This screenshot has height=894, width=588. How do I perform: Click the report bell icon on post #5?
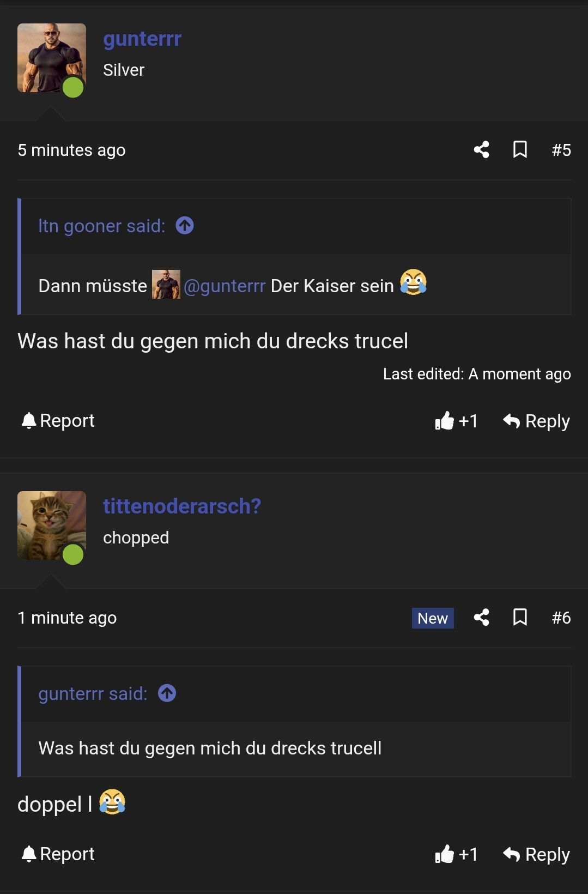(x=30, y=420)
